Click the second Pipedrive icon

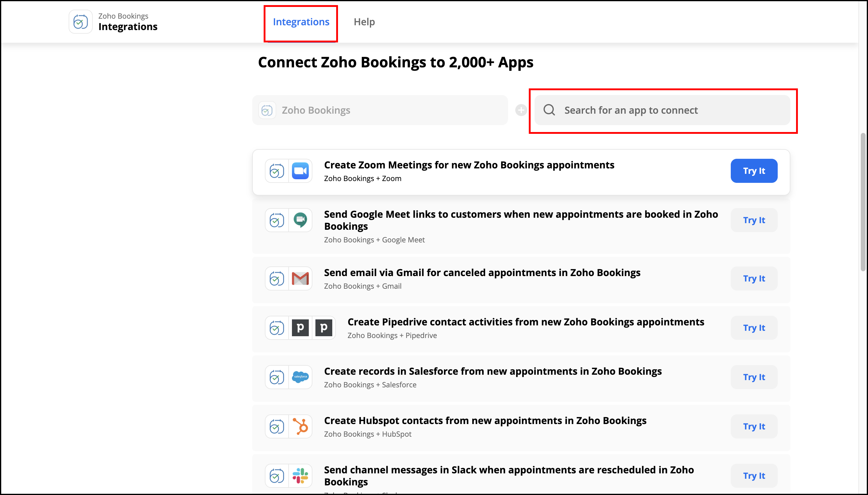(x=324, y=328)
